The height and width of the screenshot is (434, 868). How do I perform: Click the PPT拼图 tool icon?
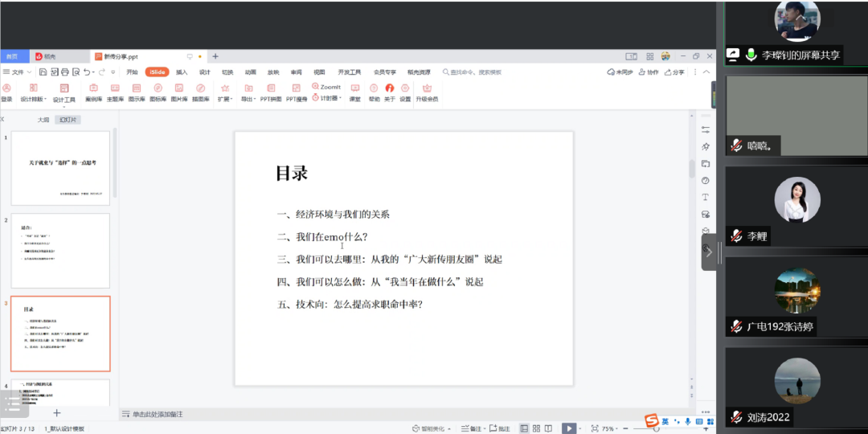[x=271, y=92]
